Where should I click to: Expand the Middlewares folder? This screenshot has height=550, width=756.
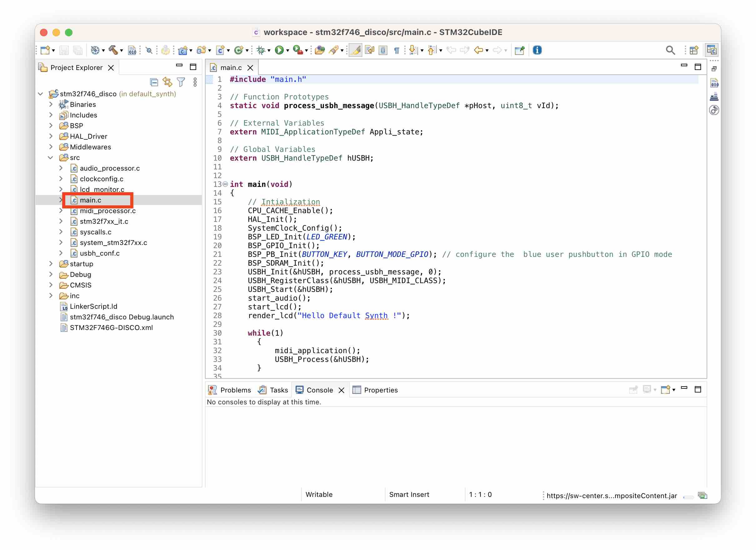(x=51, y=147)
